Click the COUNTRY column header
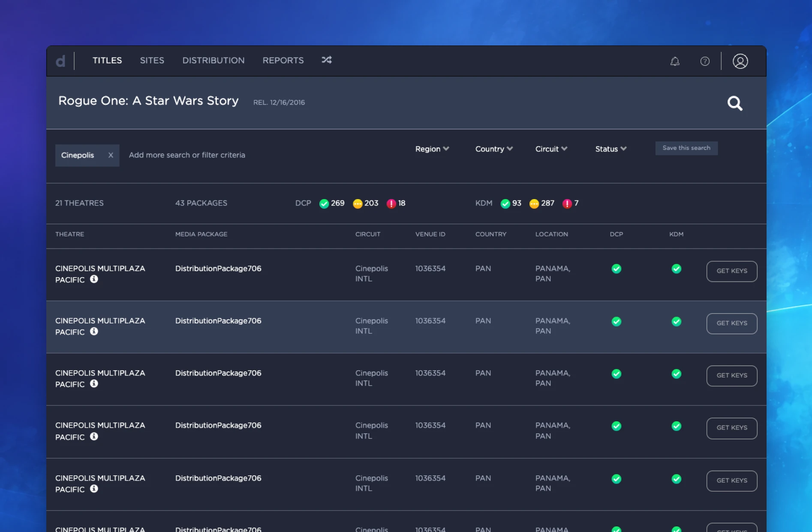The width and height of the screenshot is (812, 532). tap(491, 234)
